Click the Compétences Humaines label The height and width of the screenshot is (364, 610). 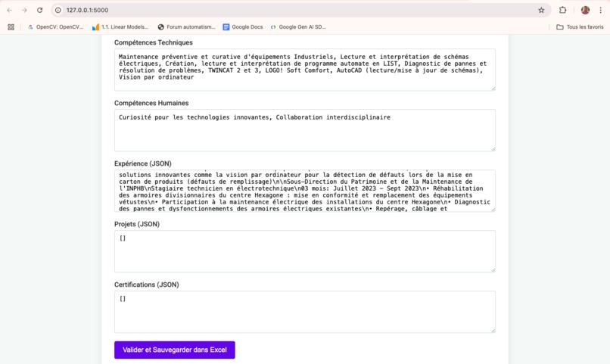151,103
